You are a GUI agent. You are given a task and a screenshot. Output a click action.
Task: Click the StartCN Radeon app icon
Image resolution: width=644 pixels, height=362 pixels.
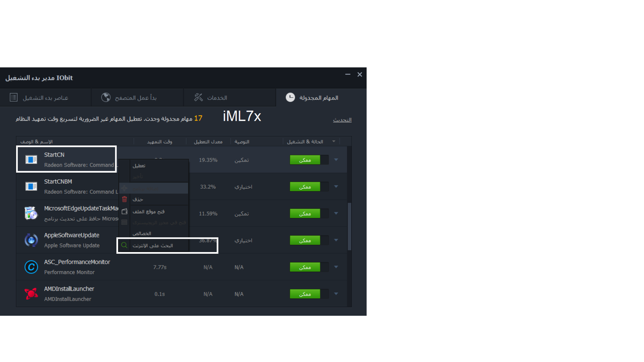pyautogui.click(x=31, y=159)
